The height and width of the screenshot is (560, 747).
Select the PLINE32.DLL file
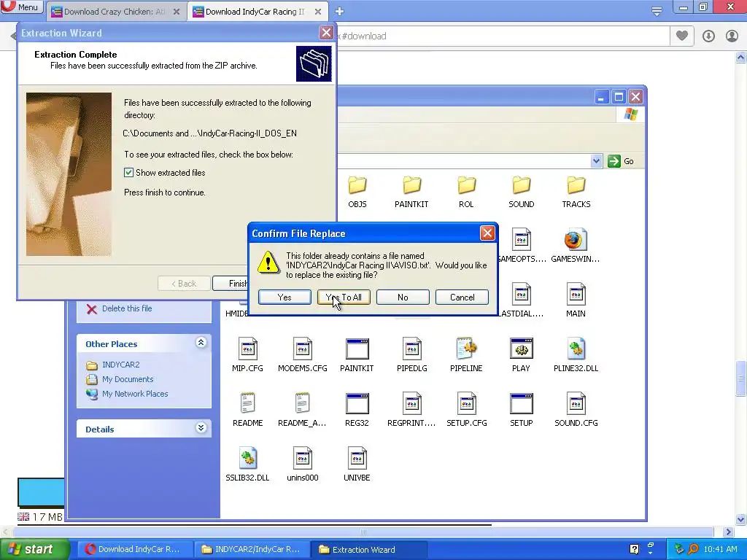pyautogui.click(x=576, y=354)
